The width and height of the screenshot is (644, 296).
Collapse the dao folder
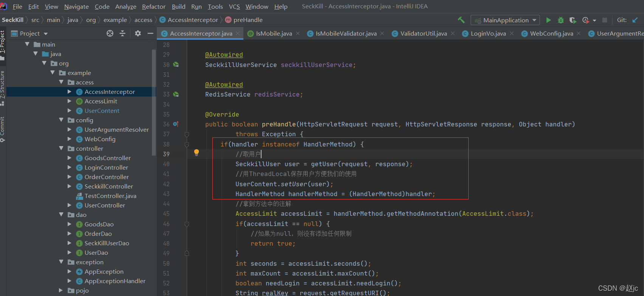[x=61, y=215]
